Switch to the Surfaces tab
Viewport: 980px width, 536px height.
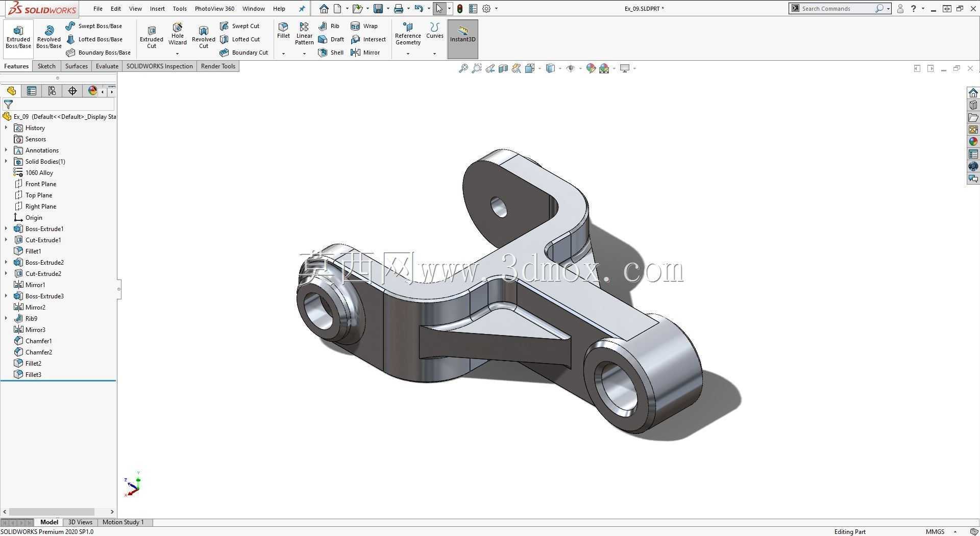tap(77, 66)
